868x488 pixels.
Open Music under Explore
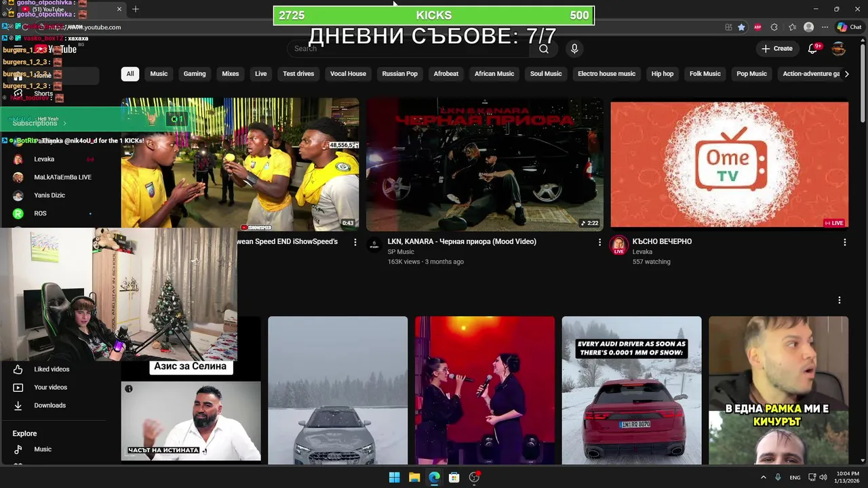42,449
